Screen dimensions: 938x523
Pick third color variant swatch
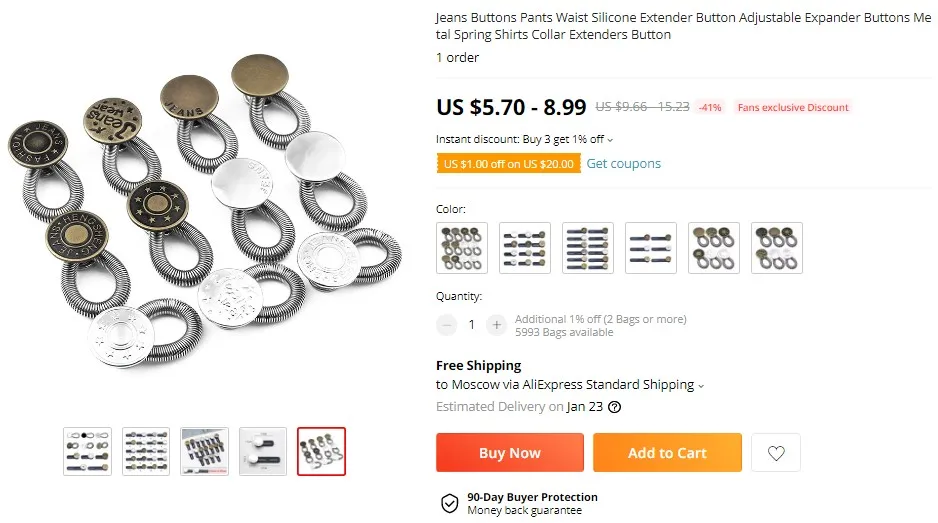[x=587, y=248]
